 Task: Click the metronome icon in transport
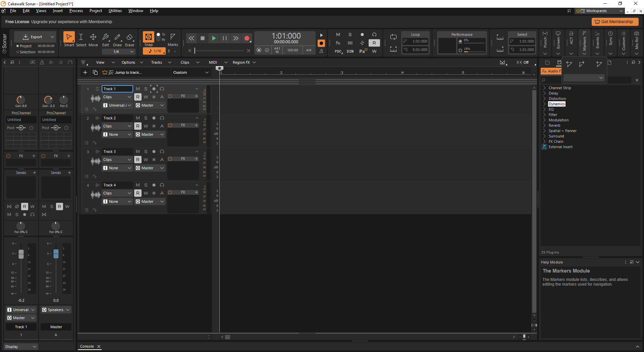tap(321, 51)
